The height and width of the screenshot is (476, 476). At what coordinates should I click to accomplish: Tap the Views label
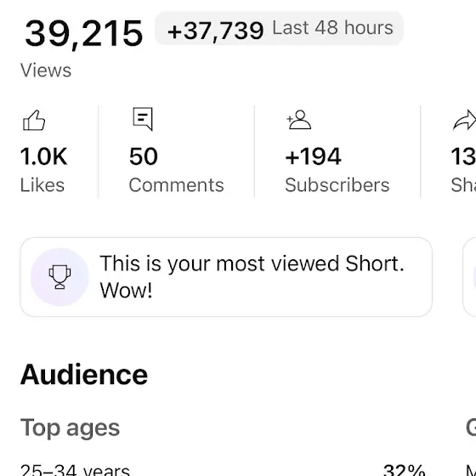46,70
